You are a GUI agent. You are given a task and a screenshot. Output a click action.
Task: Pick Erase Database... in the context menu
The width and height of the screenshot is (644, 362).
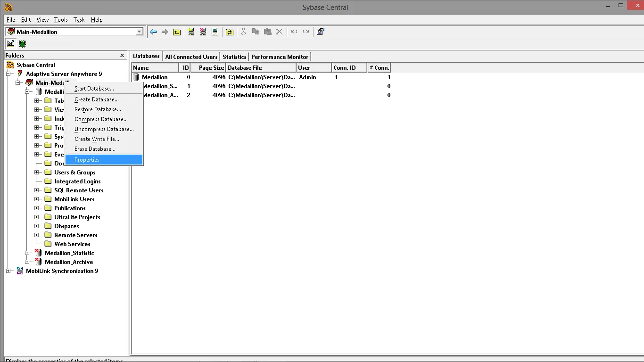[104, 149]
